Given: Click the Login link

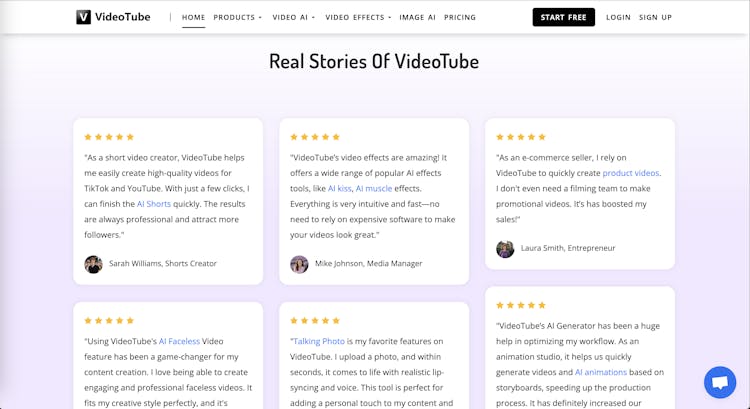Looking at the screenshot, I should coord(618,17).
